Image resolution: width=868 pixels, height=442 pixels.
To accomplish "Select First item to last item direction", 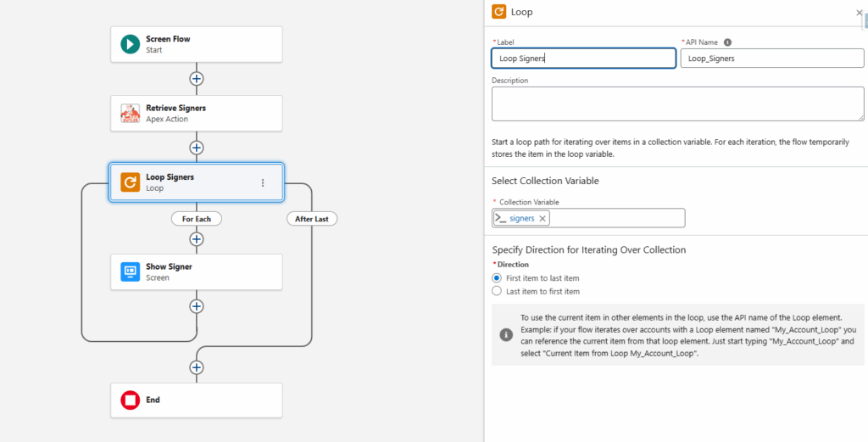I will point(497,278).
